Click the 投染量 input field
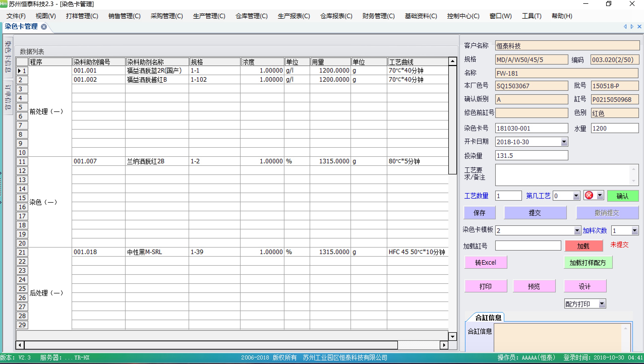This screenshot has width=644, height=364. pos(531,155)
